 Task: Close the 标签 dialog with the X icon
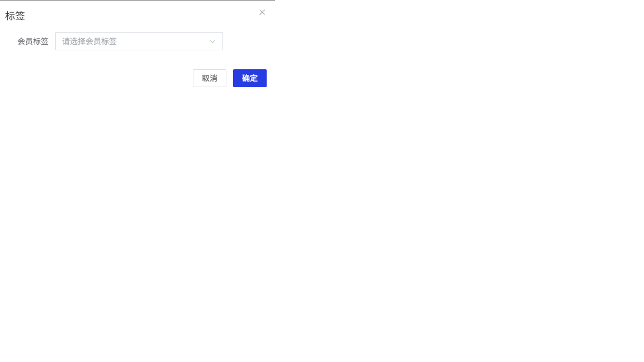(262, 12)
